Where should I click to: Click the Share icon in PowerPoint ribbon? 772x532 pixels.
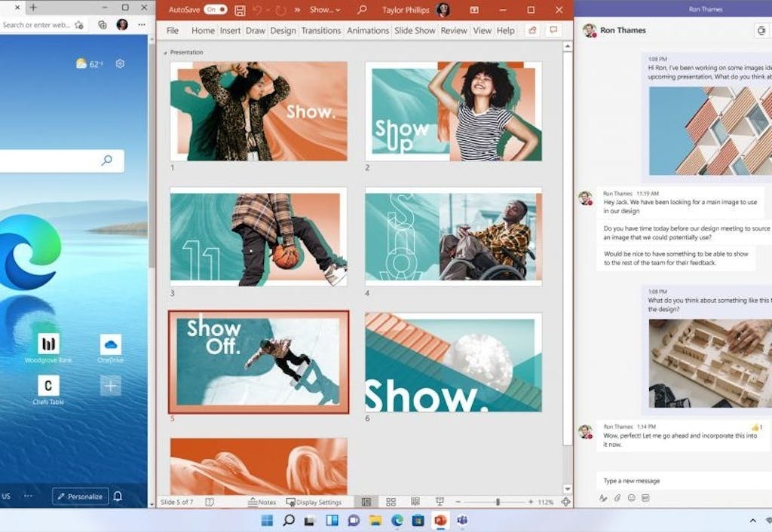(x=532, y=31)
